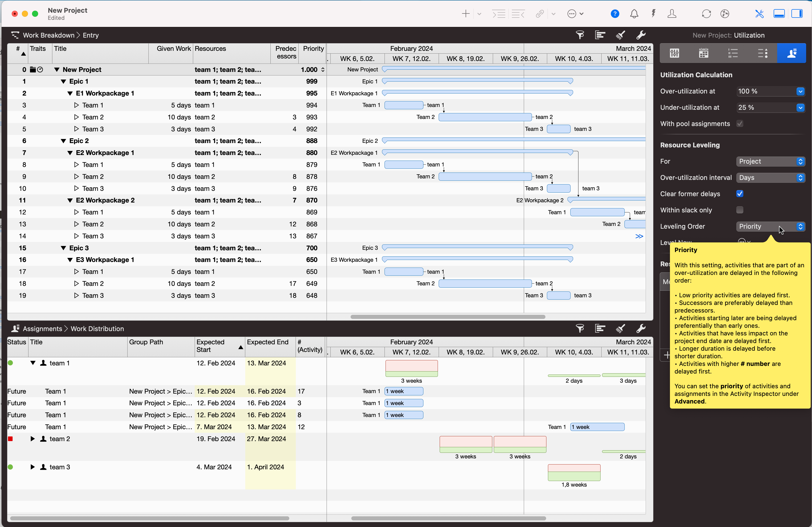Click Assignments breadcrumb label
Screen dimensions: 812x527
click(42, 329)
